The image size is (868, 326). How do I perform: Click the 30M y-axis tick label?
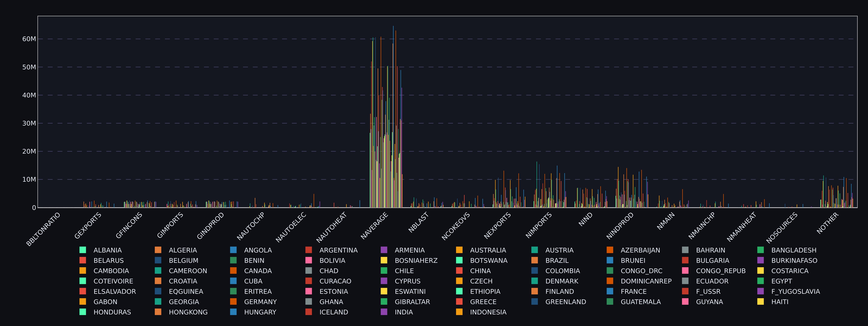point(29,124)
